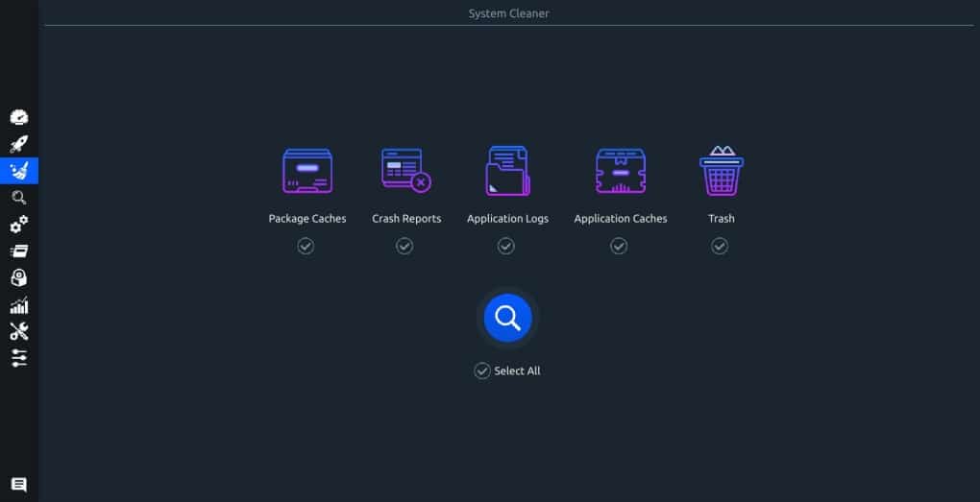This screenshot has width=980, height=502.
Task: Uncheck the Package Caches checkbox
Action: click(x=306, y=247)
